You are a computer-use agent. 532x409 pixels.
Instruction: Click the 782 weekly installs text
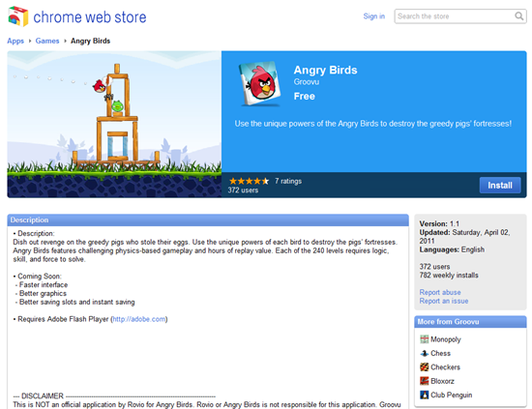pos(449,275)
